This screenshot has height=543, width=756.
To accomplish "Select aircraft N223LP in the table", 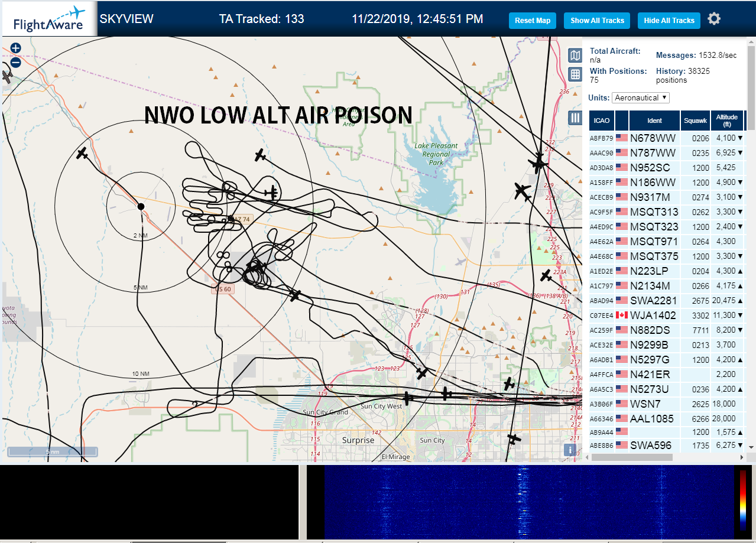I will (666, 271).
